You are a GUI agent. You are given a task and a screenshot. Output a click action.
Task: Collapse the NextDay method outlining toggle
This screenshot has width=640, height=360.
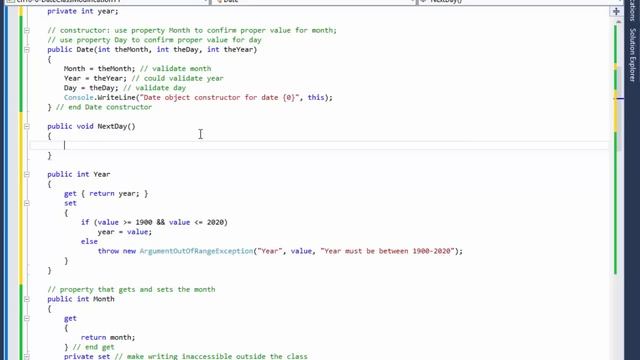(x=27, y=126)
